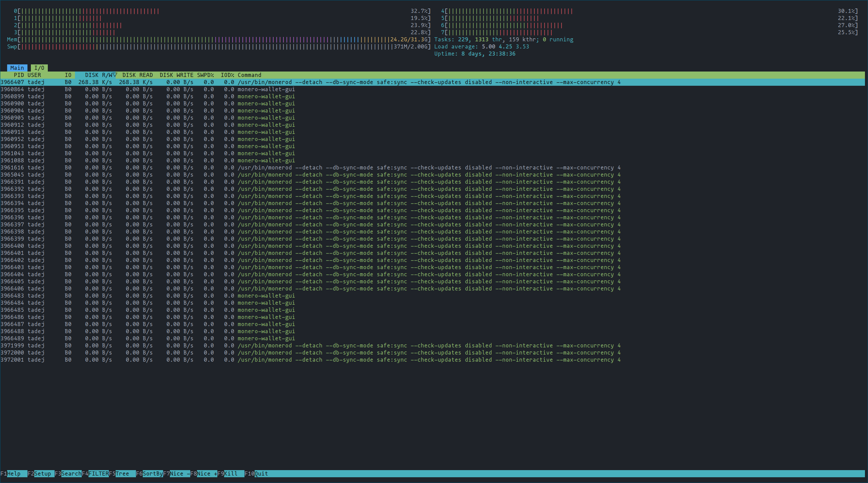This screenshot has height=483, width=868.
Task: Select monero-wallet-gui row with PID 3966483
Action: 433,296
